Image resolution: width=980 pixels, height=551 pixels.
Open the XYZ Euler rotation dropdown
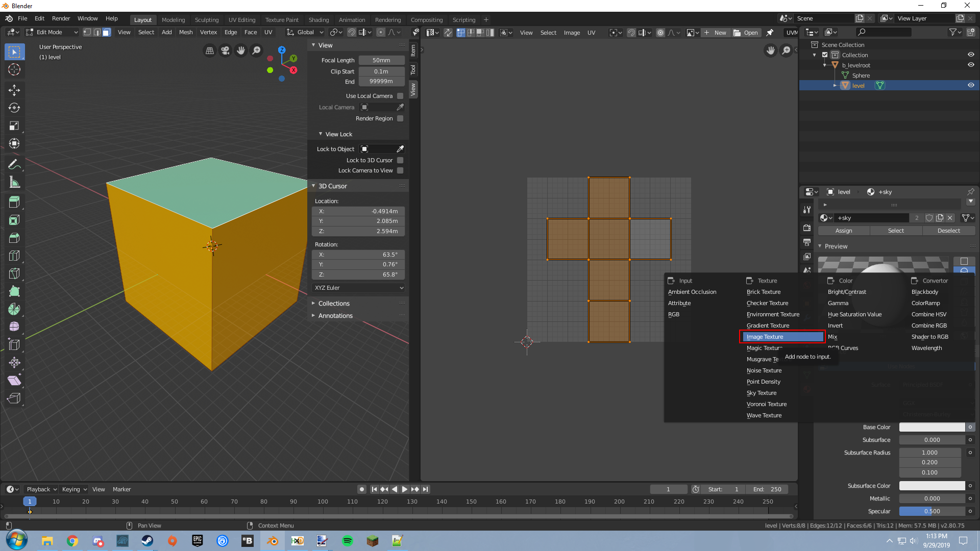pyautogui.click(x=358, y=288)
